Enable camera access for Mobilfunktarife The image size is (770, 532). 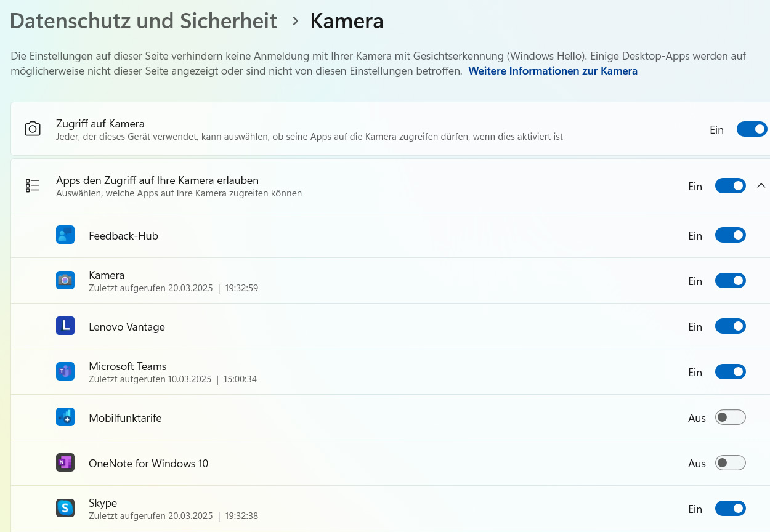pyautogui.click(x=731, y=417)
